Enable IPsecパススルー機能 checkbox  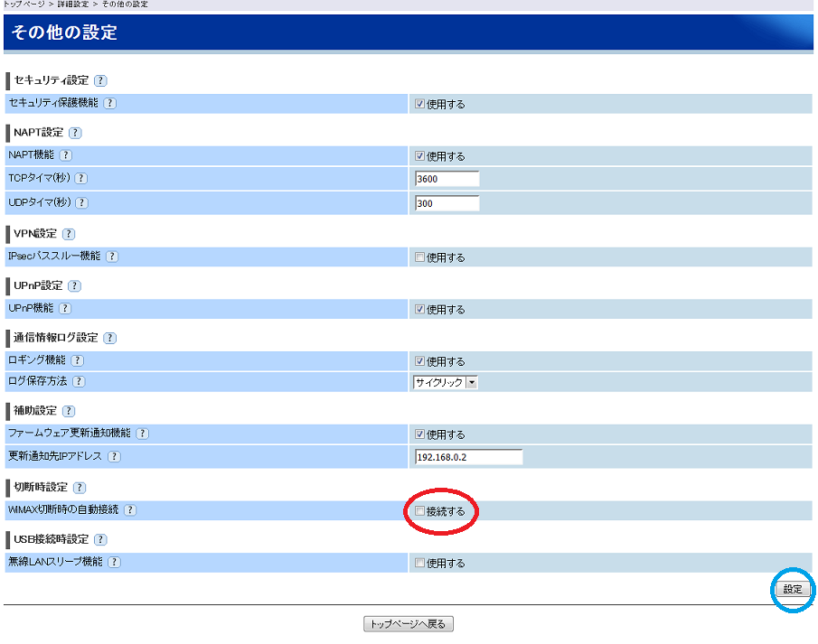419,257
